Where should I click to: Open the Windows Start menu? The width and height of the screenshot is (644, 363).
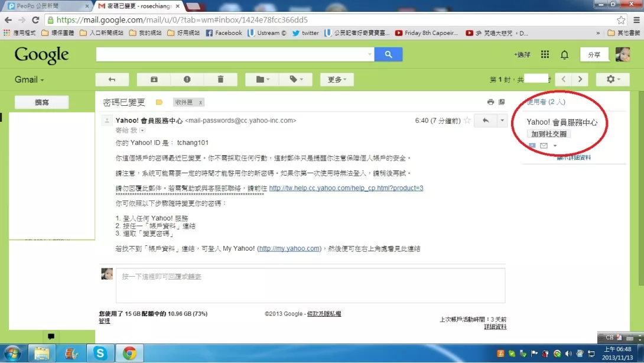pos(12,354)
